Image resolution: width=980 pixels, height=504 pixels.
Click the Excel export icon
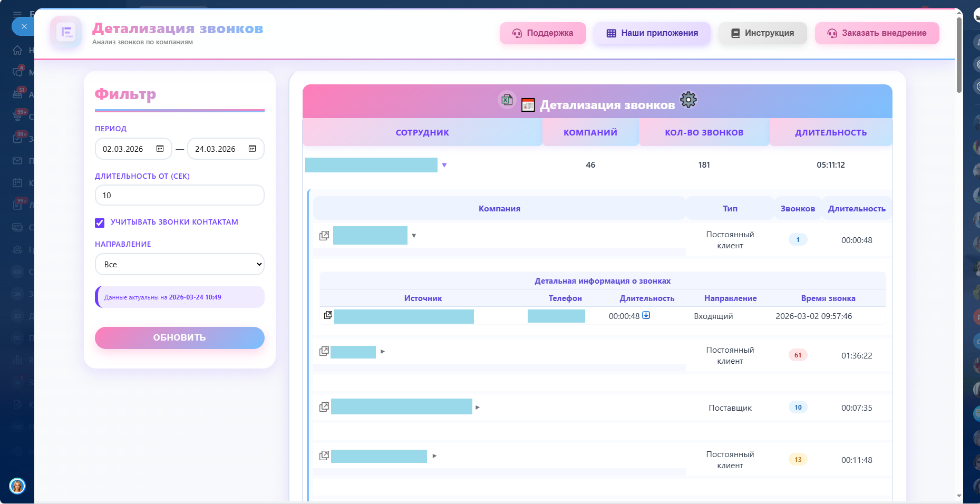pos(507,100)
